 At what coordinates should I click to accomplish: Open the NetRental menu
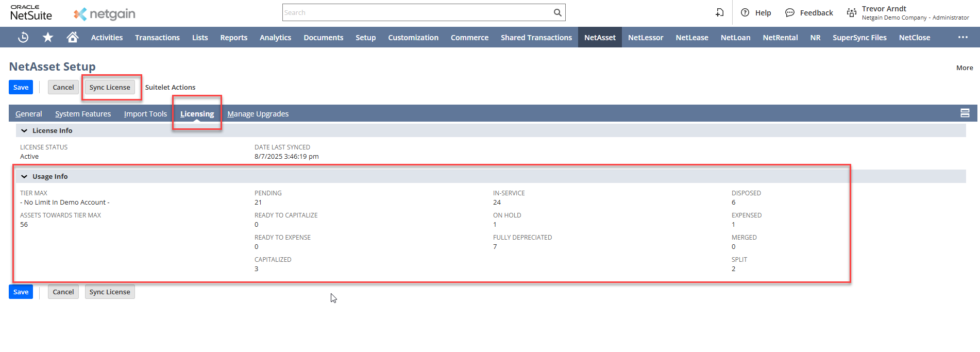pyautogui.click(x=780, y=37)
